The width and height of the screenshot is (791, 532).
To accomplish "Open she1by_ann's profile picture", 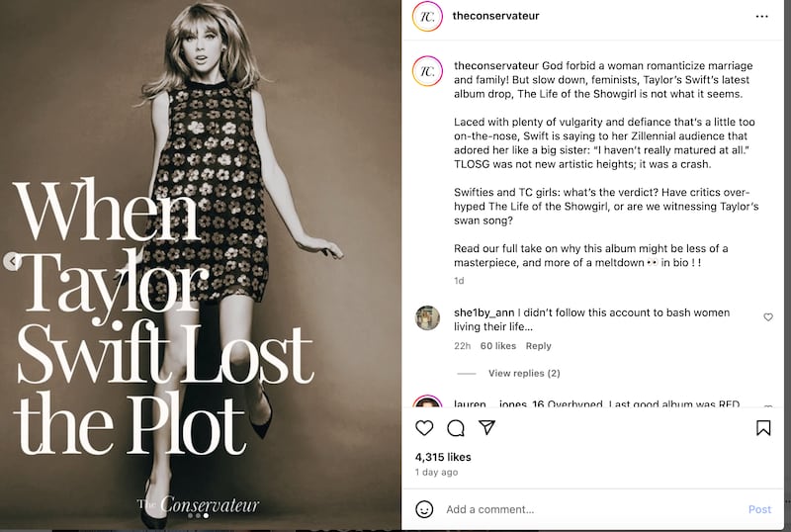I will pyautogui.click(x=427, y=317).
